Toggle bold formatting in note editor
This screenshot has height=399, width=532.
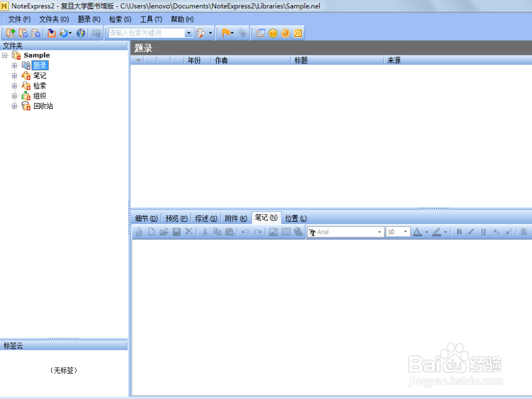click(x=459, y=232)
